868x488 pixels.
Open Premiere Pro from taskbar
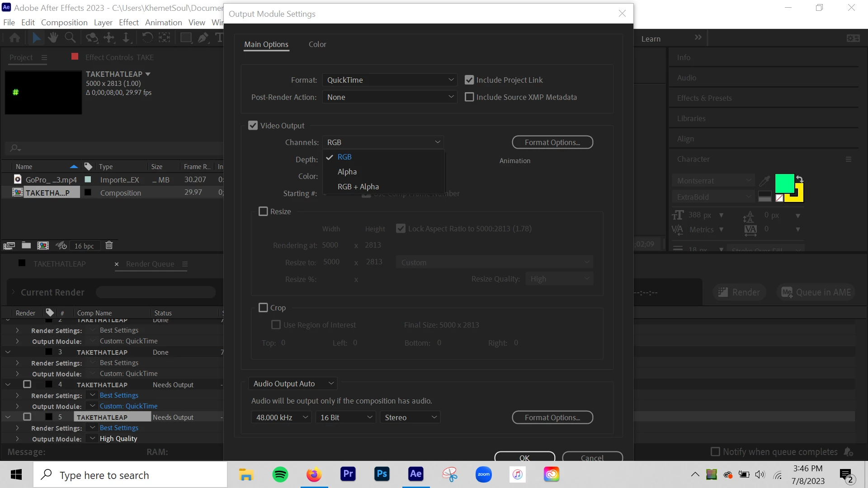348,474
